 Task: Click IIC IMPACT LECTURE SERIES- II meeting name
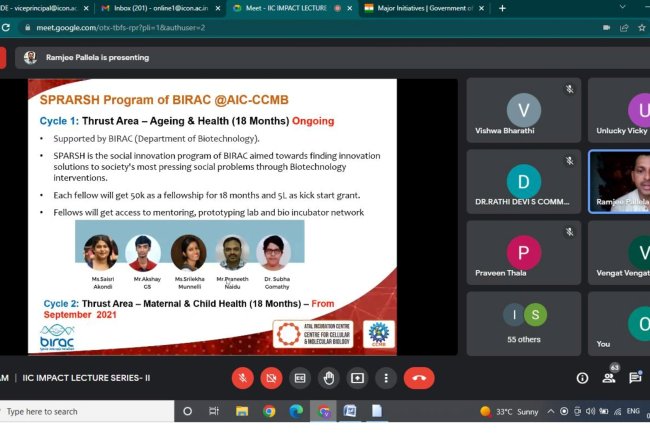click(x=86, y=378)
